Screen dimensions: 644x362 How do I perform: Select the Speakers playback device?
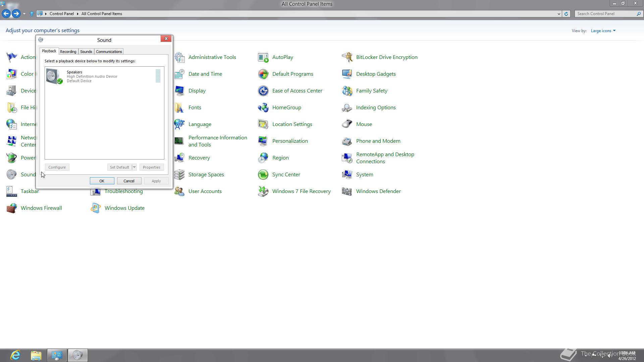(x=104, y=76)
